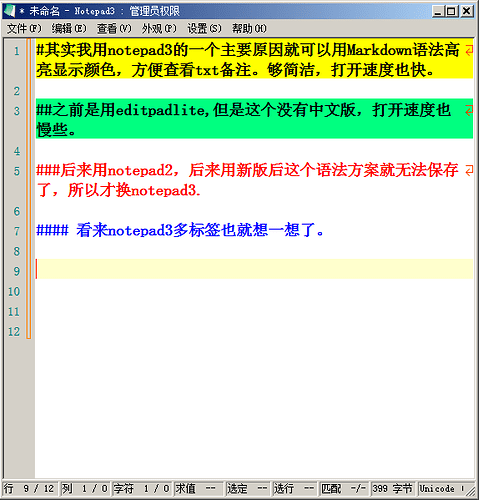Click line number 12 in the margin

pos(14,331)
